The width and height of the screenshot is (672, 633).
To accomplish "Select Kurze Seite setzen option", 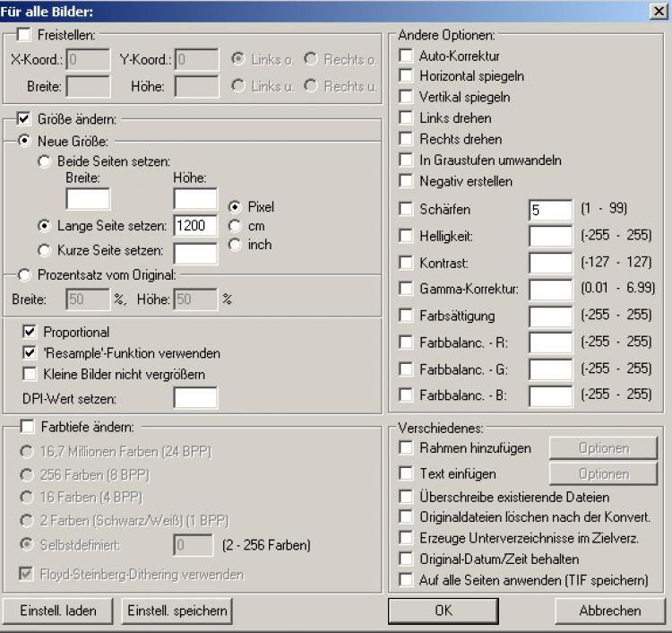I will (x=44, y=250).
